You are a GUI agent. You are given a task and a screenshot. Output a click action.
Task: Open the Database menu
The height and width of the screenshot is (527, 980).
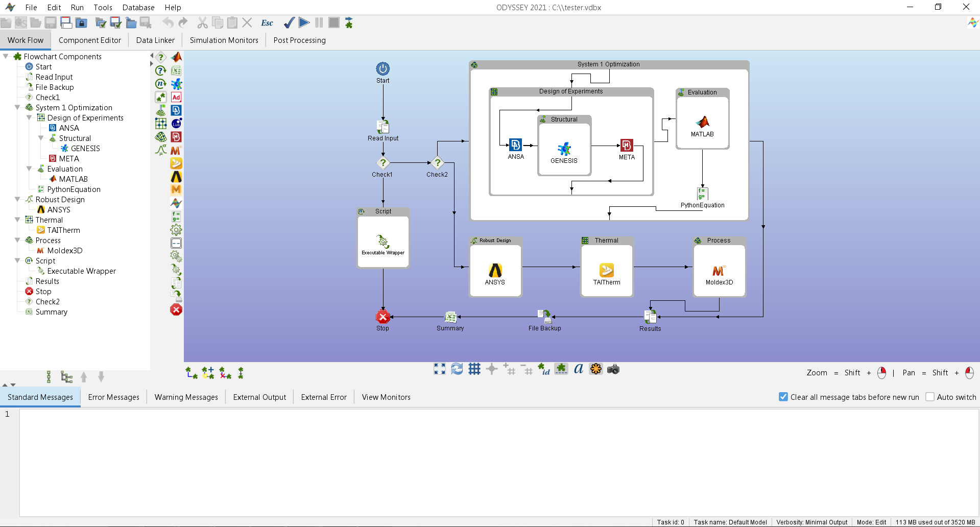138,8
